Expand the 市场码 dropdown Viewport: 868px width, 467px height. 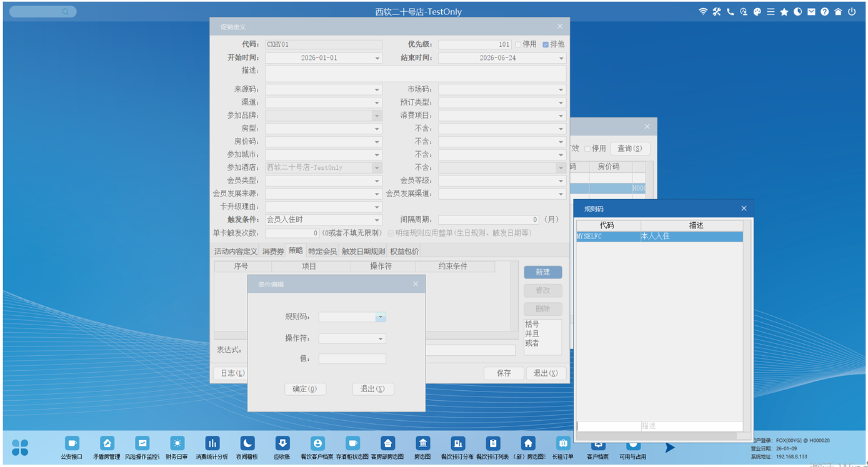[x=561, y=90]
